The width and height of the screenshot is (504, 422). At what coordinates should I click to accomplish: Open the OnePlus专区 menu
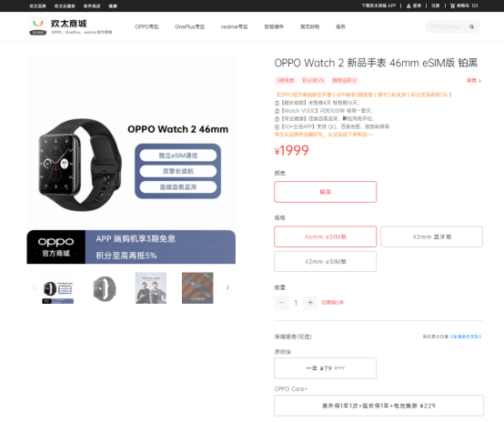(x=189, y=26)
